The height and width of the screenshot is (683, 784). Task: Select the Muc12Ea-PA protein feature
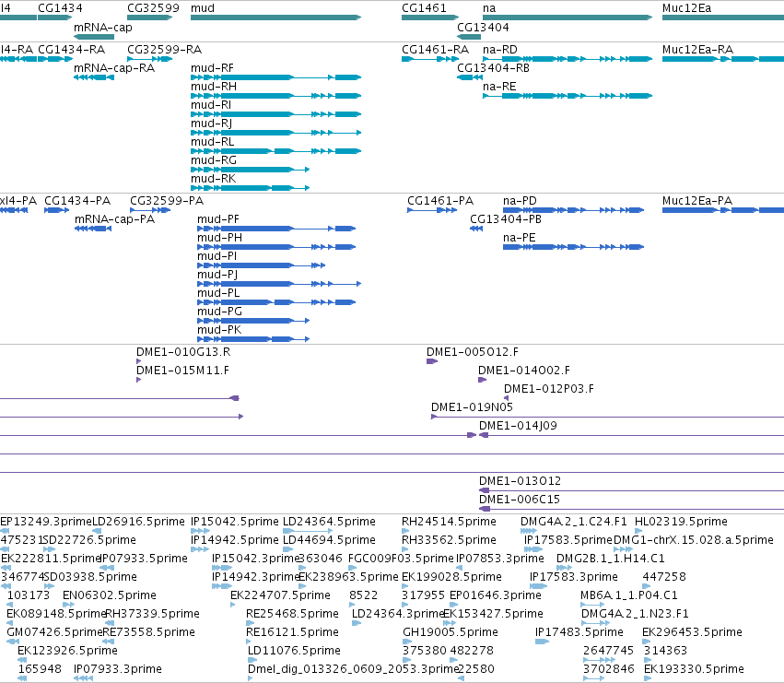click(723, 210)
